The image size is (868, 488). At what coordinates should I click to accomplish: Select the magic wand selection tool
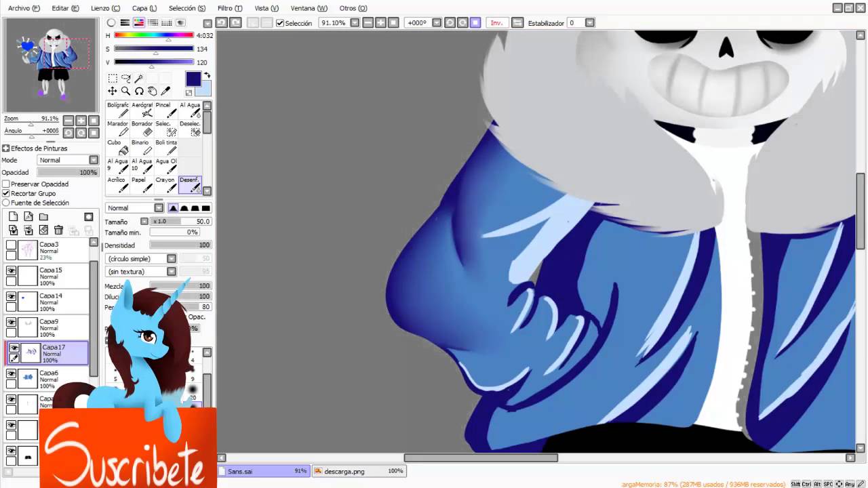click(138, 79)
